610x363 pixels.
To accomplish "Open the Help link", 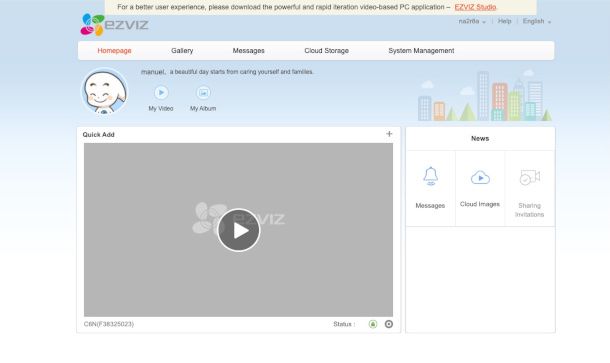I will click(504, 21).
